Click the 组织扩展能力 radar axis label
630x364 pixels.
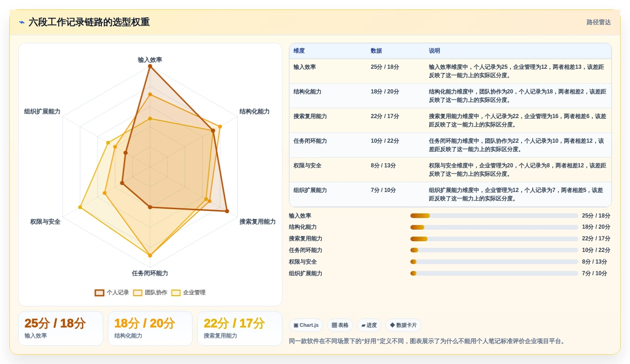tap(42, 112)
